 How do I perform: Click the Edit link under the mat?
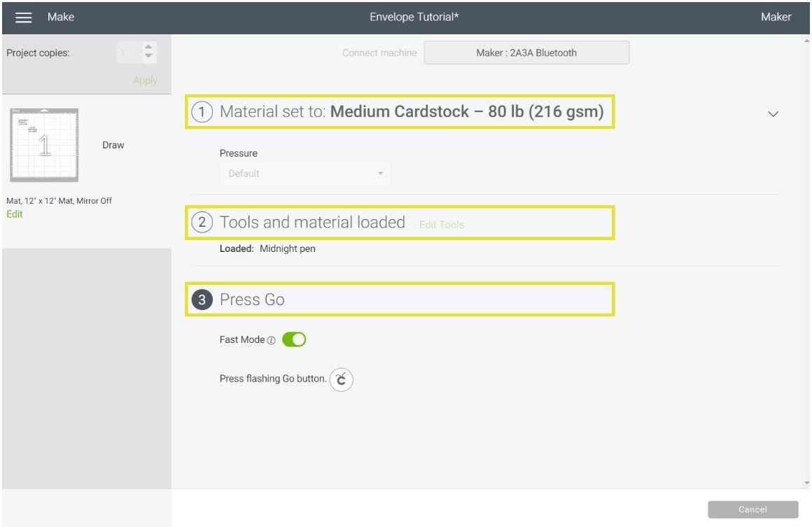tap(15, 213)
